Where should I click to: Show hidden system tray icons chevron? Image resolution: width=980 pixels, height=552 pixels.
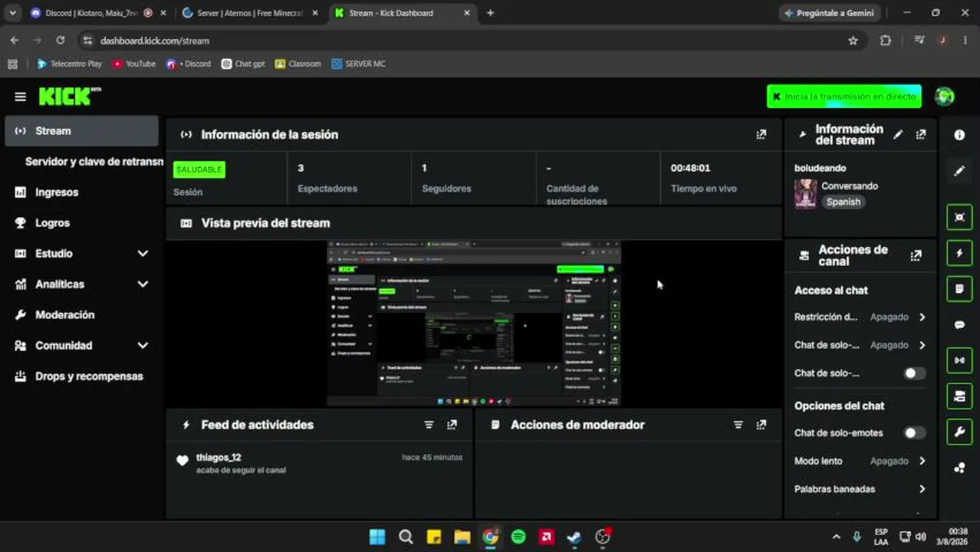click(836, 537)
